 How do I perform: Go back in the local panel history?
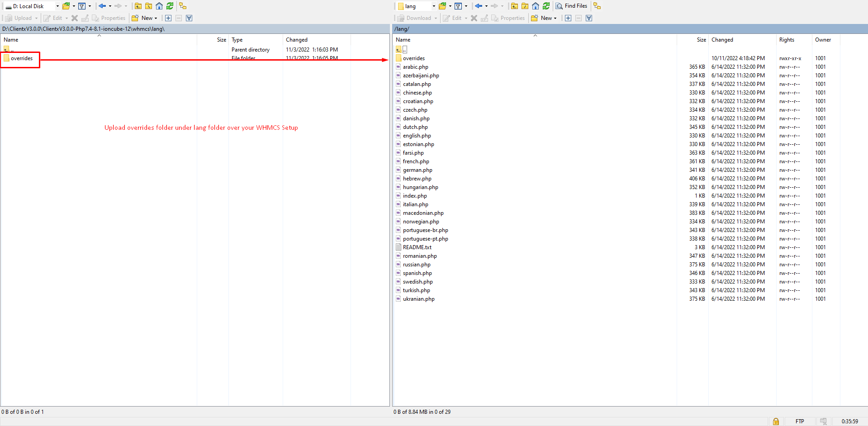coord(102,6)
